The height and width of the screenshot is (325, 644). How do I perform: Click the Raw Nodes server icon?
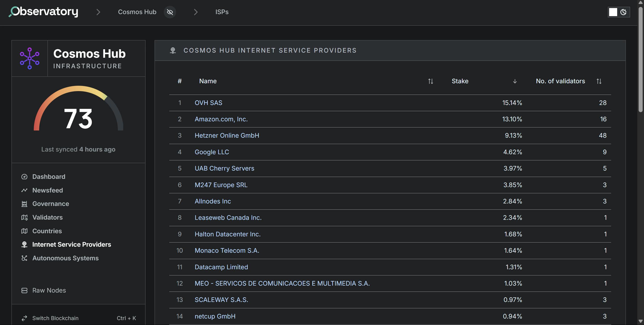(24, 290)
